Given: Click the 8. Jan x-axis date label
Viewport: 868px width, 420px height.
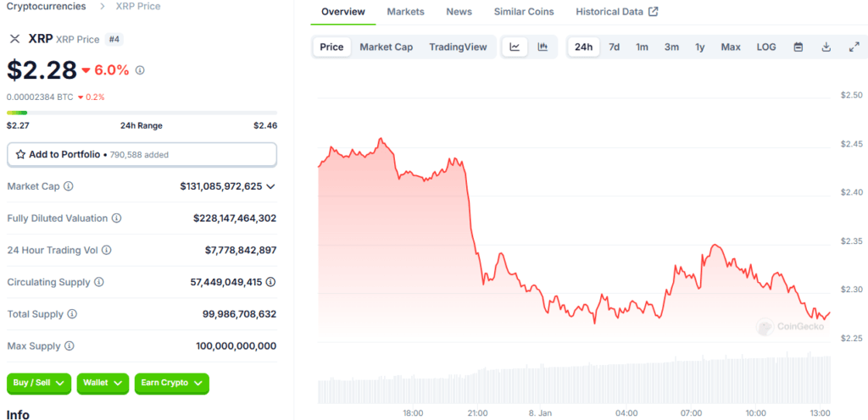Looking at the screenshot, I should pyautogui.click(x=542, y=413).
